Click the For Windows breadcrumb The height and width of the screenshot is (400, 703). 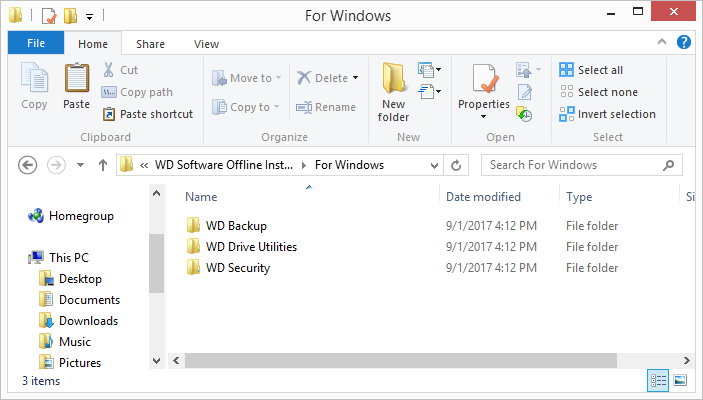coord(349,165)
